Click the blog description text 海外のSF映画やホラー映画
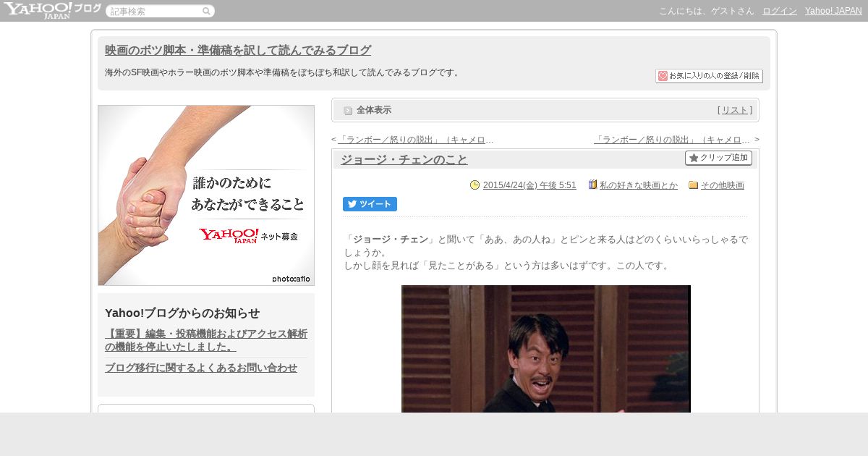Image resolution: width=868 pixels, height=456 pixels. (284, 72)
